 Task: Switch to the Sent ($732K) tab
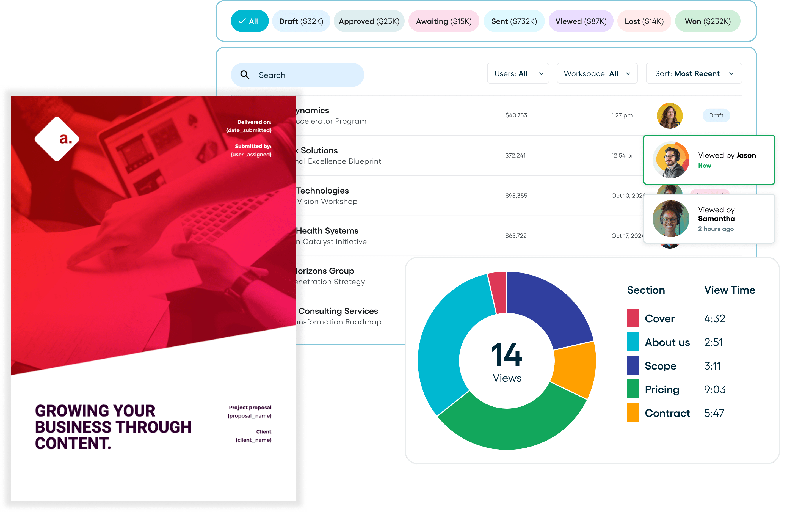pyautogui.click(x=514, y=21)
